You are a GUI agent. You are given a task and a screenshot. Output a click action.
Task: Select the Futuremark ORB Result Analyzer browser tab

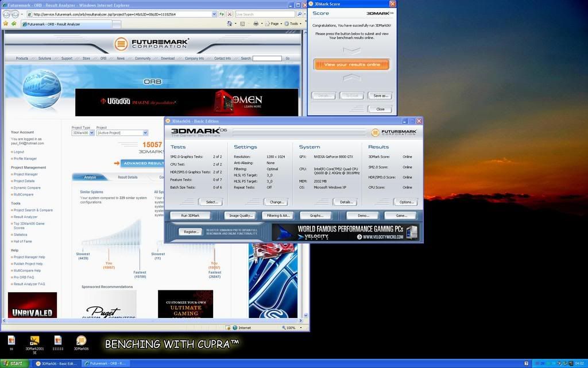point(65,24)
